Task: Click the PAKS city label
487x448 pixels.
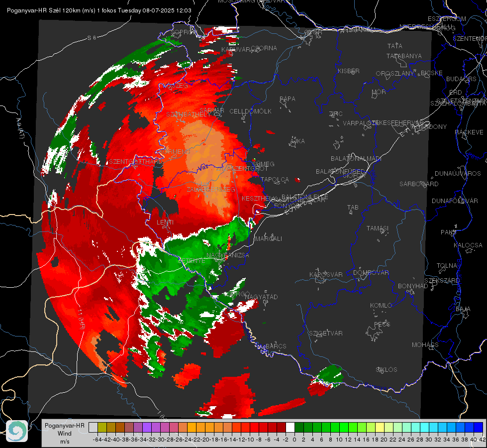Action: [449, 232]
